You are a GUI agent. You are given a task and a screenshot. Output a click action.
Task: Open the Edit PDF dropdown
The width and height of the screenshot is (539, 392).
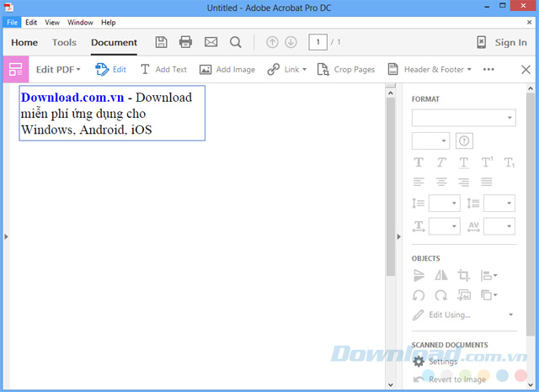58,69
